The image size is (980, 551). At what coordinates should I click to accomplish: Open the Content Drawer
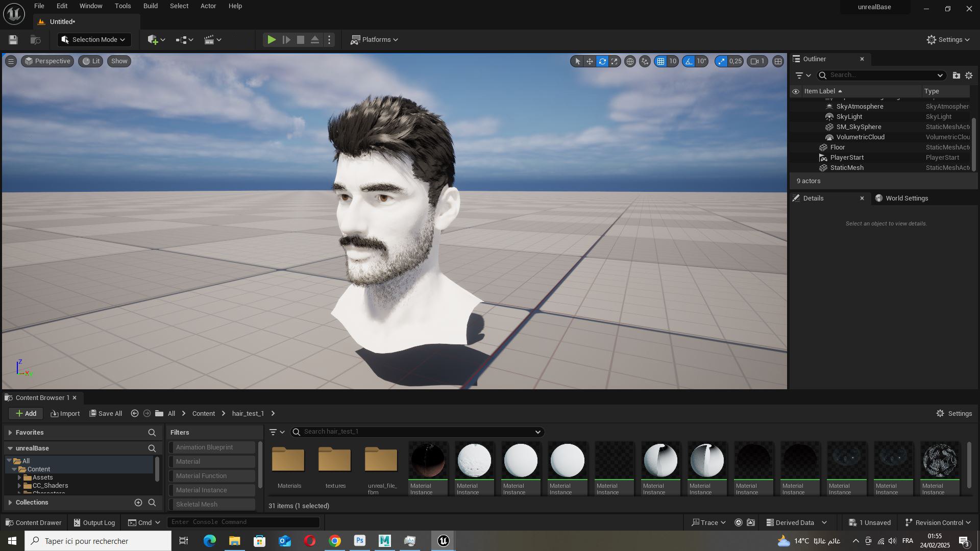pos(33,523)
